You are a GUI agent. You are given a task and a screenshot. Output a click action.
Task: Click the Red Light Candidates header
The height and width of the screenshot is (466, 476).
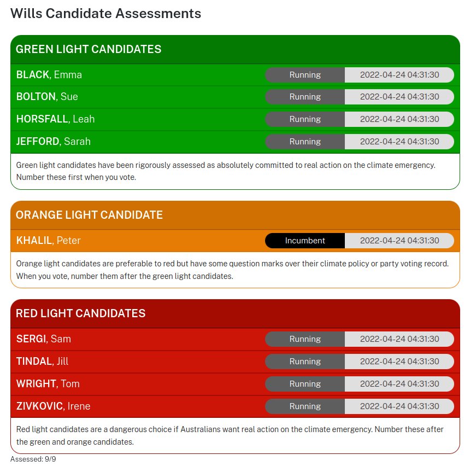point(80,313)
